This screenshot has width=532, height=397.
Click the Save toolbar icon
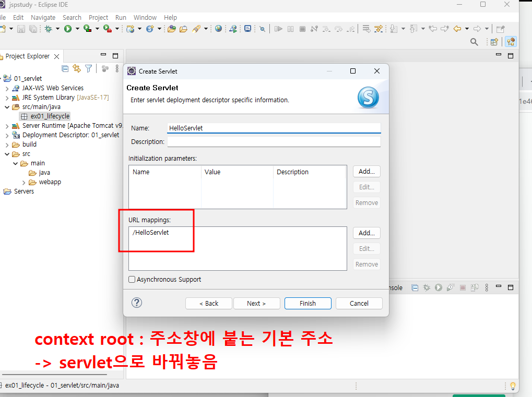pyautogui.click(x=21, y=29)
